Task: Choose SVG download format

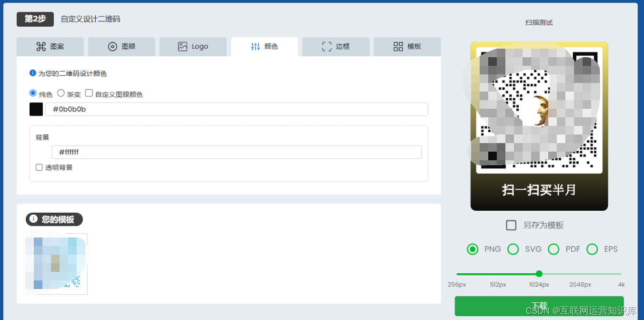Action: (513, 249)
